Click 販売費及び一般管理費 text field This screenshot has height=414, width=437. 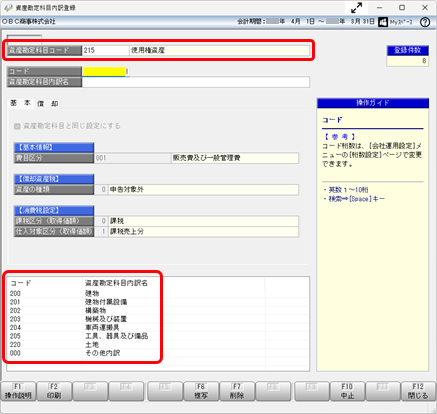pyautogui.click(x=235, y=158)
